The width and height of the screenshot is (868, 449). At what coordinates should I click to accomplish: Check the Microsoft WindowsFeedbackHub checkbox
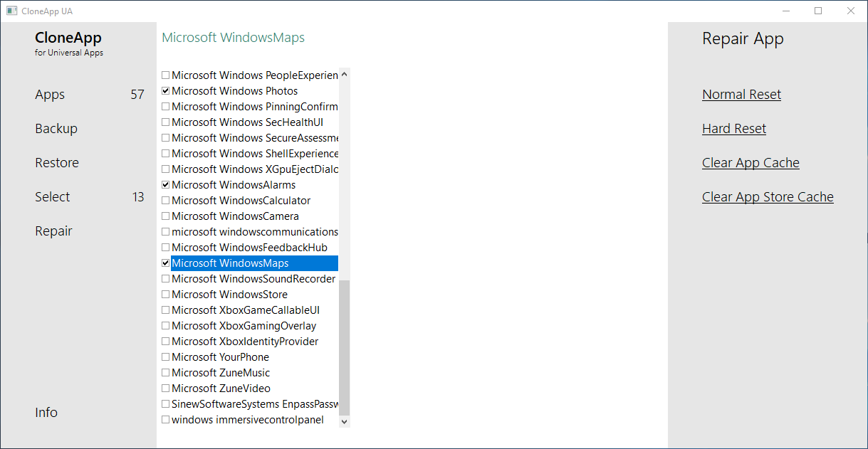point(166,248)
